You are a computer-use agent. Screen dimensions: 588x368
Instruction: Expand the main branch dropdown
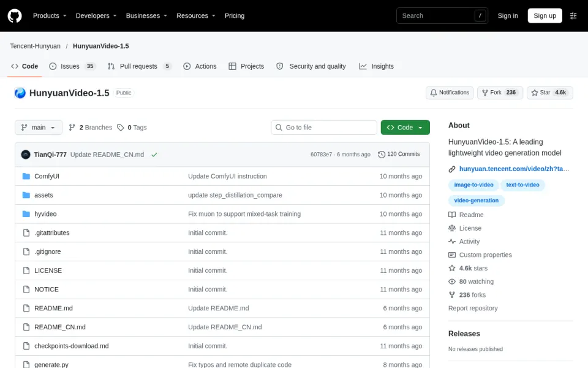point(39,128)
